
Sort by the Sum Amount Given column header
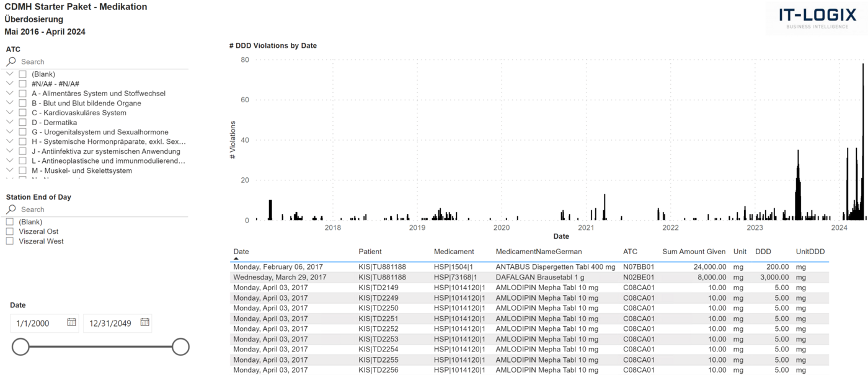tap(693, 252)
